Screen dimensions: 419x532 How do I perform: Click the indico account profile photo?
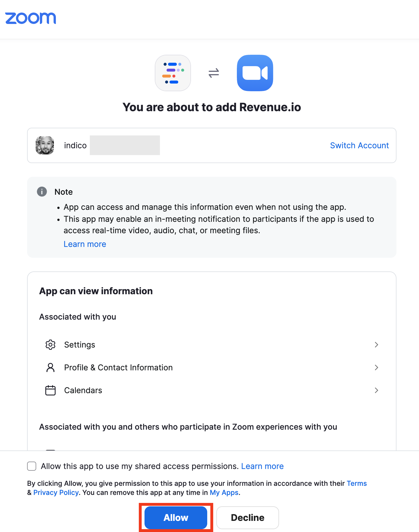(x=45, y=145)
